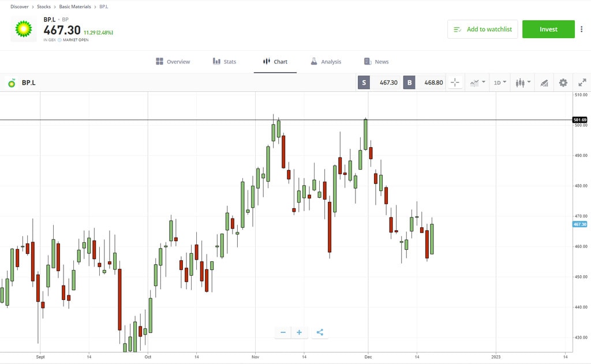Click the 480.00 price axis label

click(581, 186)
